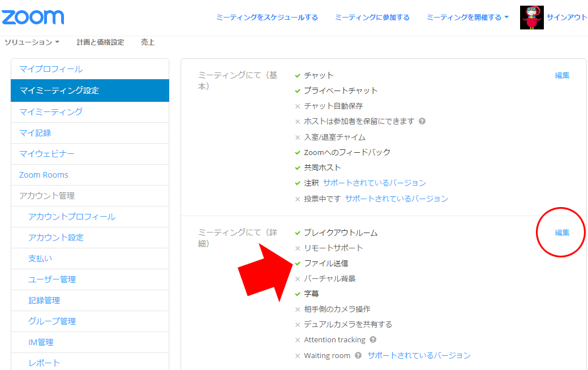Image resolution: width=588 pixels, height=370 pixels.
Task: Click help icon next to Waiting room
Action: [358, 356]
